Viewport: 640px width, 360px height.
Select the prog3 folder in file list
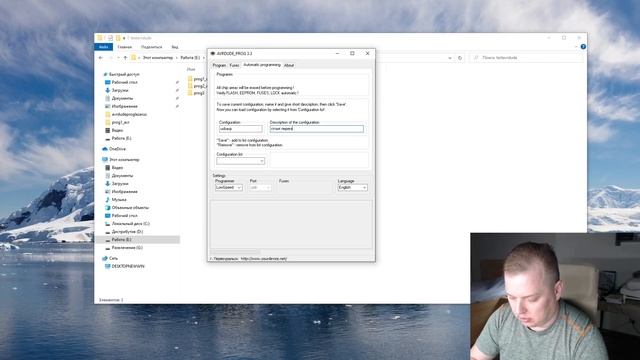(197, 93)
